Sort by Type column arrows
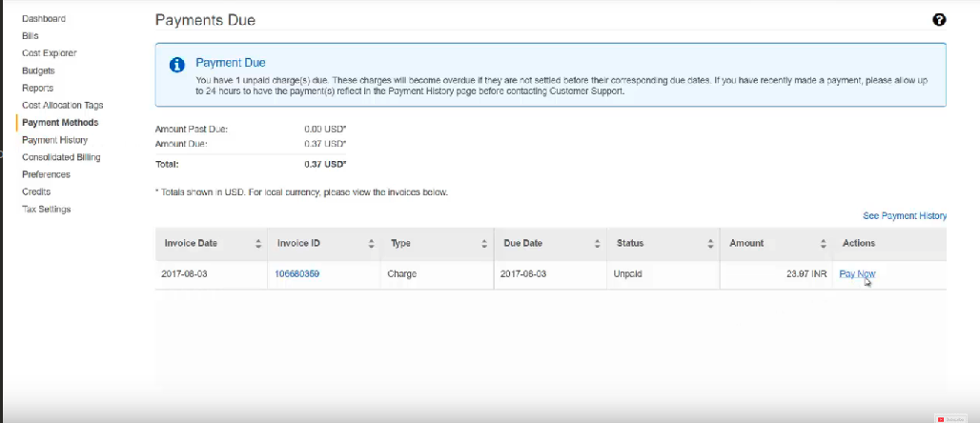This screenshot has height=423, width=980. (484, 244)
